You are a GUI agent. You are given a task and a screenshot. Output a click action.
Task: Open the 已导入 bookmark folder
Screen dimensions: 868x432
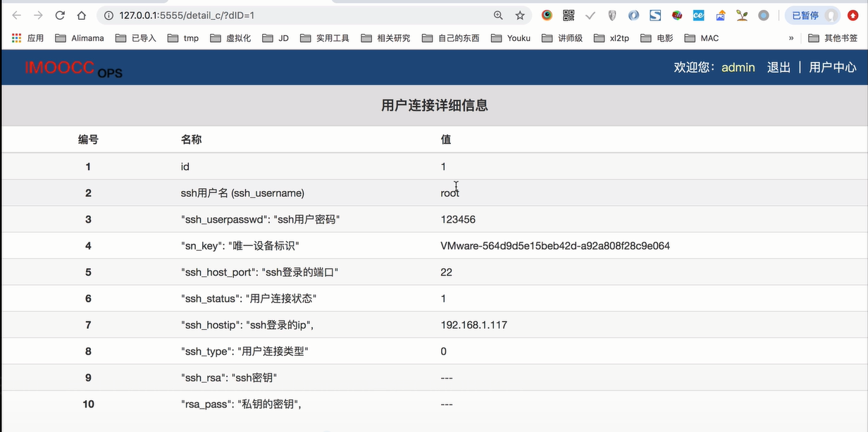click(135, 38)
